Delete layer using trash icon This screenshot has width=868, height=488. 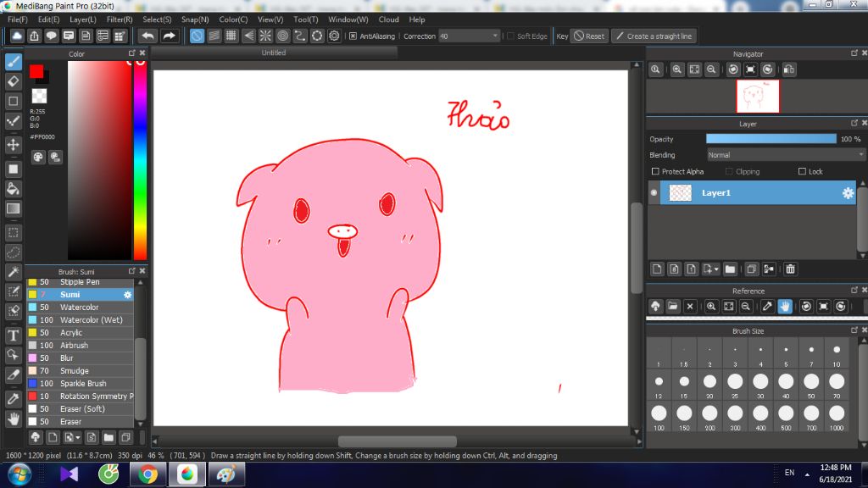790,269
